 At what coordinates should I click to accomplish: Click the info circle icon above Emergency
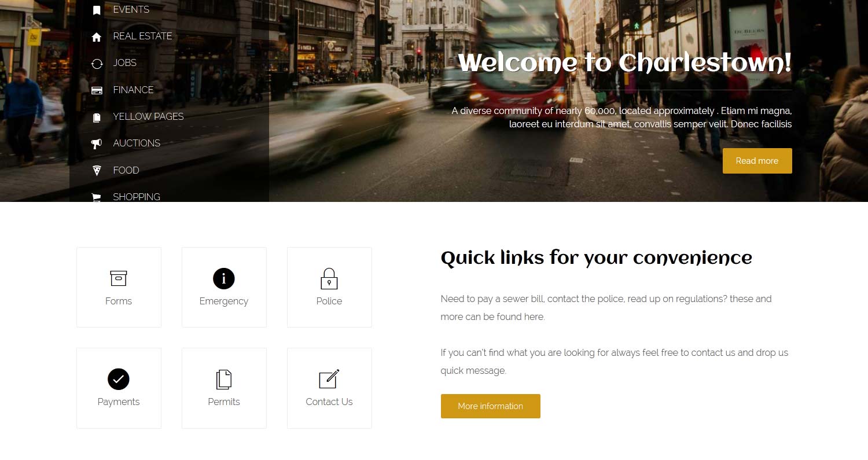point(224,278)
